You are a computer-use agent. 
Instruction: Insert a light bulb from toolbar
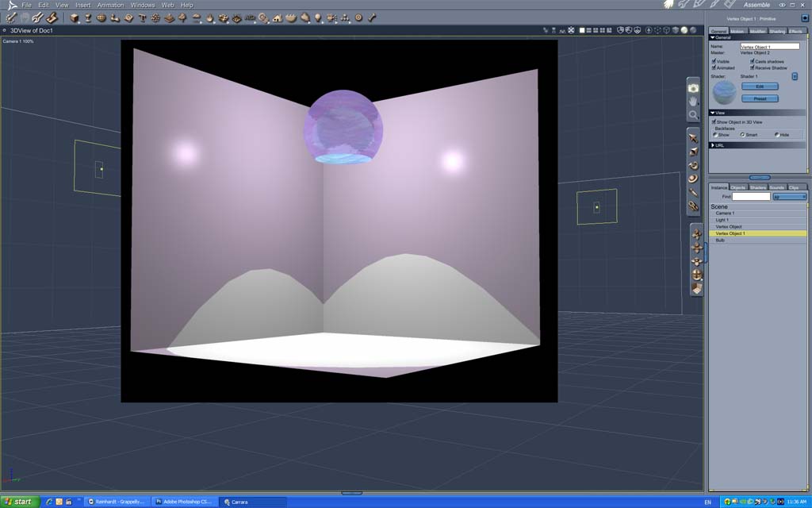(x=317, y=18)
